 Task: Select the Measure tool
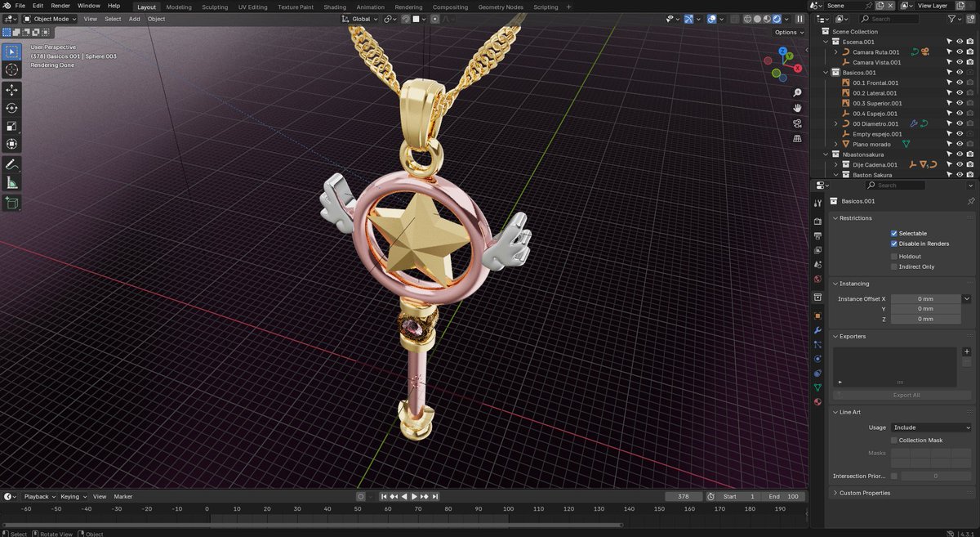12,182
